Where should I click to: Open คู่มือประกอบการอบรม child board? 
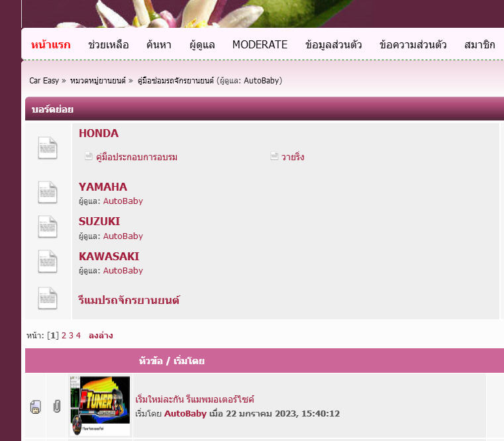coord(136,157)
